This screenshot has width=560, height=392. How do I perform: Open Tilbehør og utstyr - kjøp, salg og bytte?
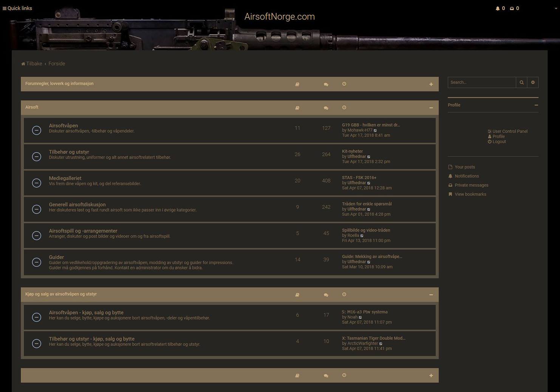click(x=91, y=339)
